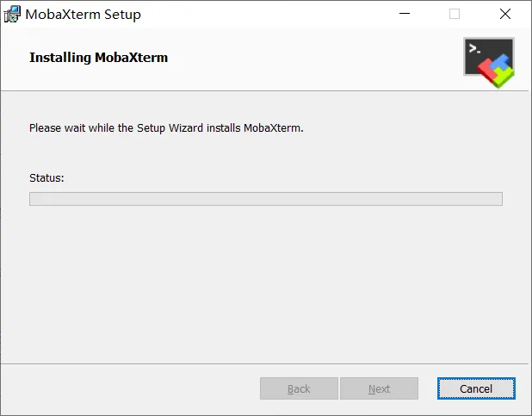Minimize the MobaXterm Setup window
532x416 pixels.
point(405,14)
